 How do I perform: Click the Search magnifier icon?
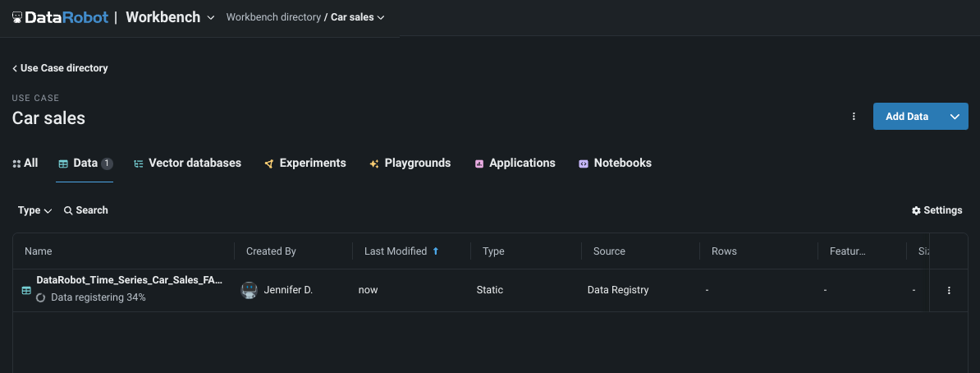[x=69, y=210]
